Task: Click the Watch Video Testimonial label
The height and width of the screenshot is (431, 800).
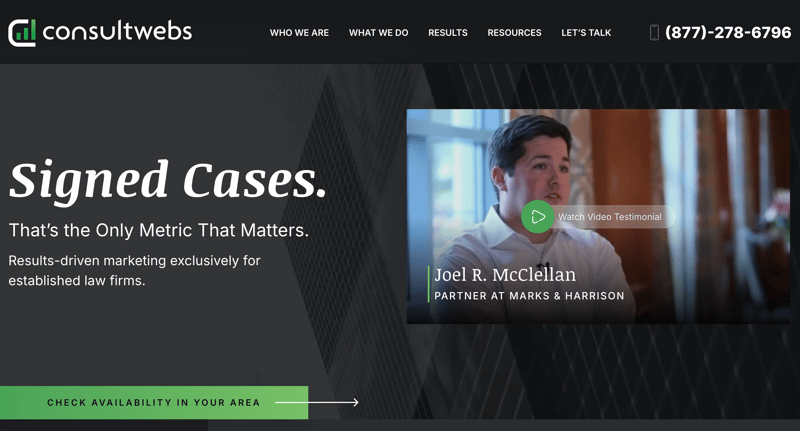Action: point(610,217)
